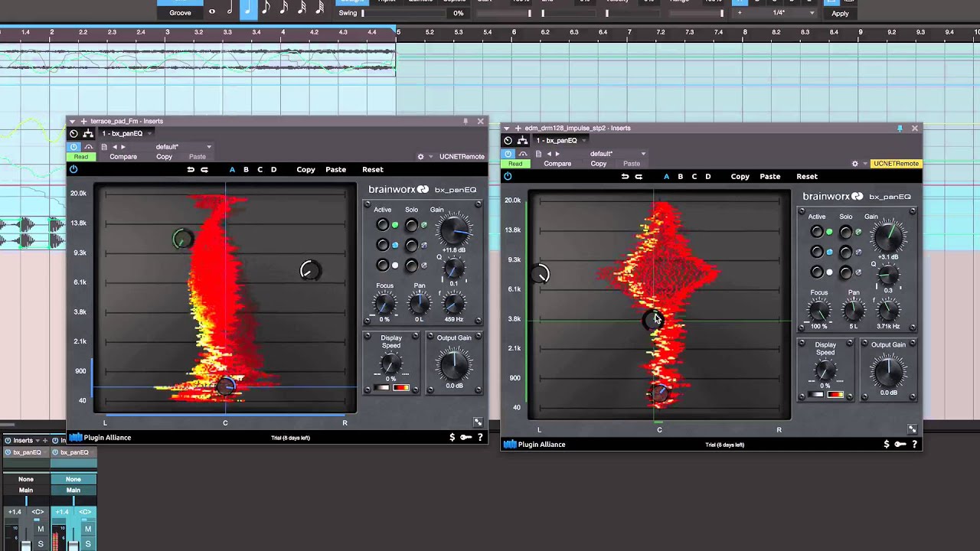Click the settings gear in terrace_pad_Fm window
The image size is (980, 551).
(x=420, y=157)
